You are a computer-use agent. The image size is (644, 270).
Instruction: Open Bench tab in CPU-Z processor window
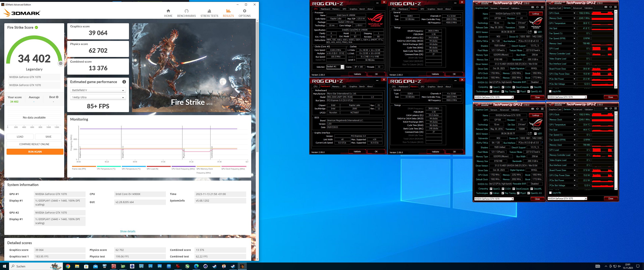[x=362, y=9]
